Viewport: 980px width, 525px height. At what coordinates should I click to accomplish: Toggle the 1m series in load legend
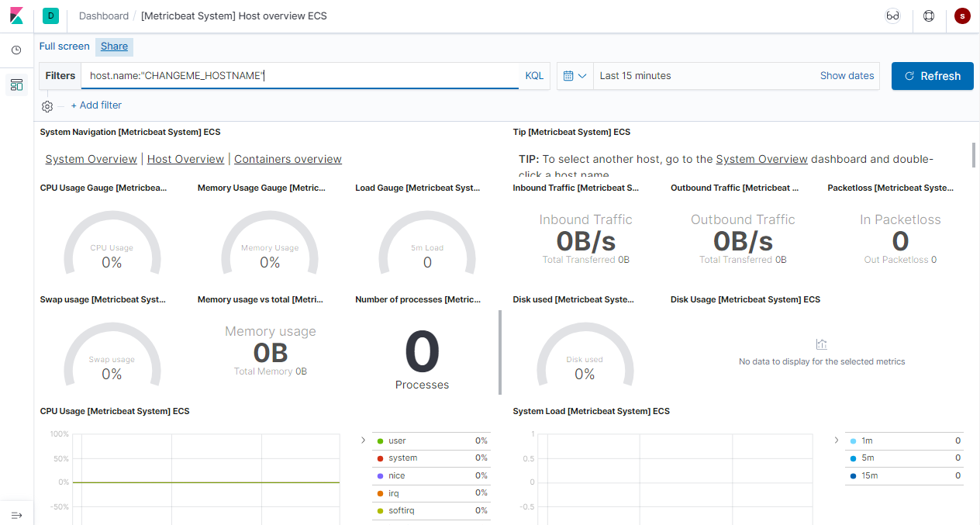867,440
